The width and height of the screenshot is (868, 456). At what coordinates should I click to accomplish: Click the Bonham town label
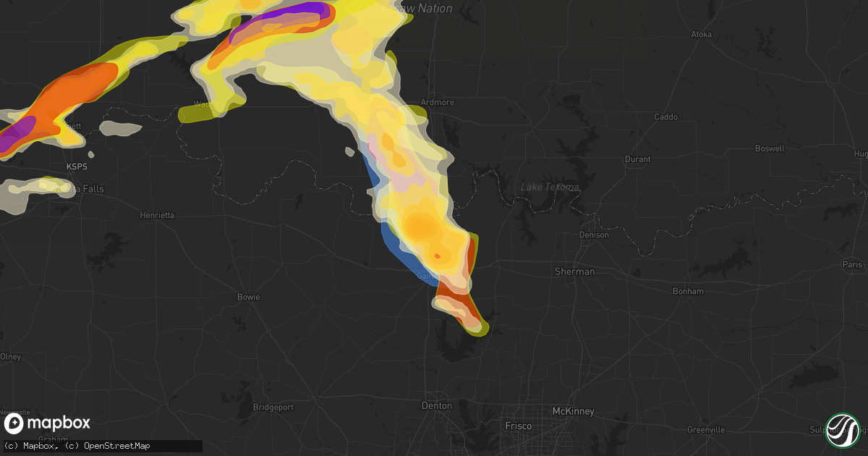coord(689,291)
